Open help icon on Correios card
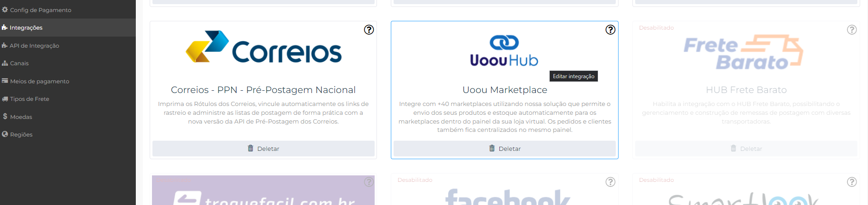Screen dimensions: 868x205 click(369, 30)
